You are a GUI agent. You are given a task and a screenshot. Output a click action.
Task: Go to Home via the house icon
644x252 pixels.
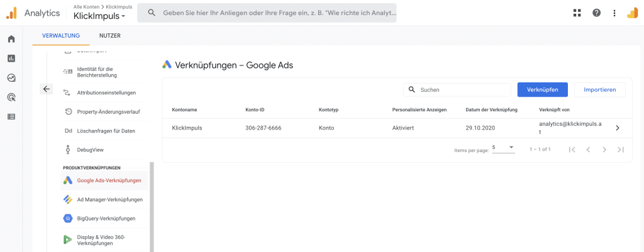pyautogui.click(x=11, y=39)
